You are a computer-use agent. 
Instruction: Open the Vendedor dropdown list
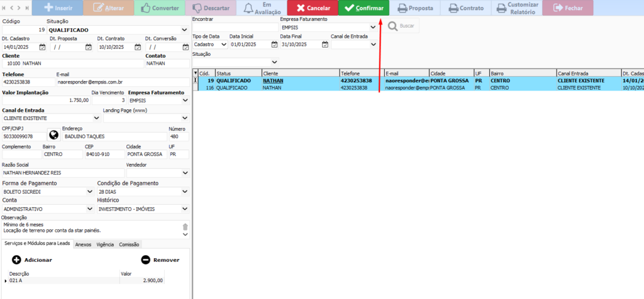tap(184, 173)
